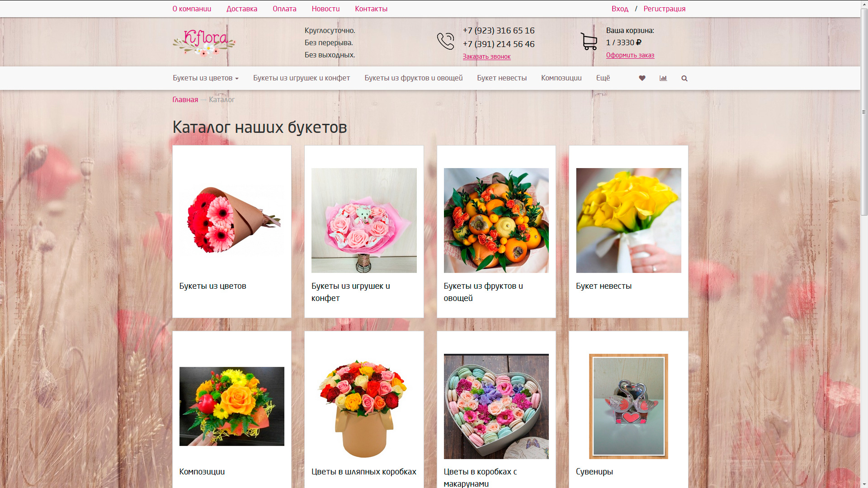Viewport: 868px width, 488px height.
Task: Open the heart macaron box thumbnail
Action: pos(496,406)
